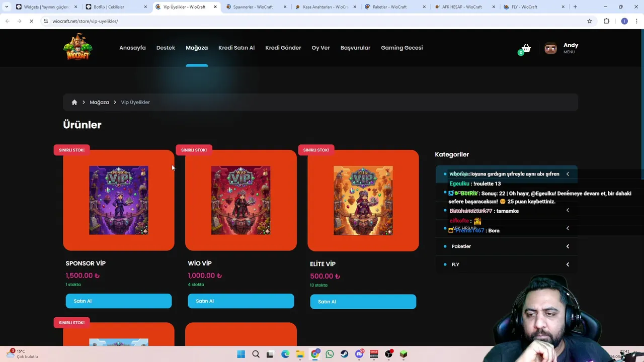
Task: Open the Mağaza menu item
Action: pyautogui.click(x=197, y=48)
